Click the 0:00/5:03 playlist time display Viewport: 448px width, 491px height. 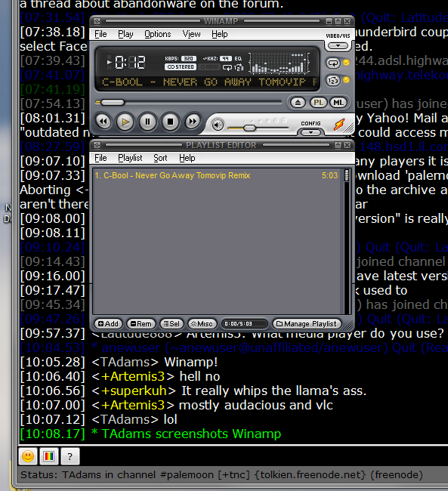tap(244, 324)
